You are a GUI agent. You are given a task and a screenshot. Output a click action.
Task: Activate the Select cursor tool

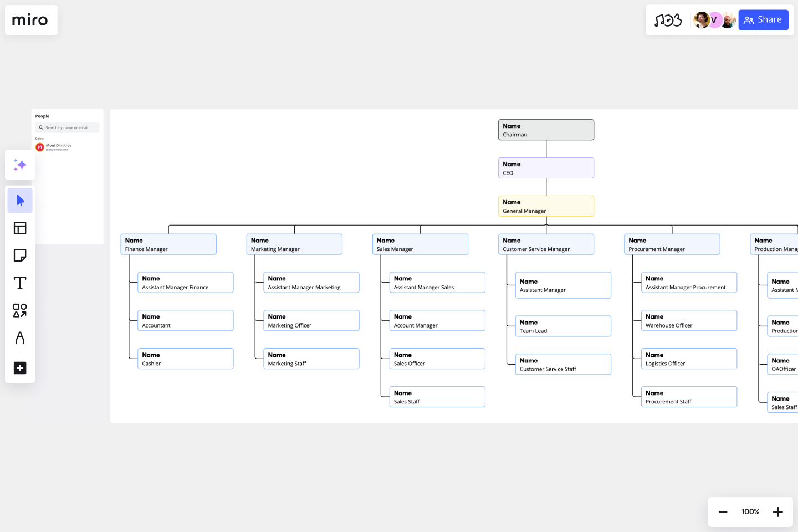coord(19,200)
